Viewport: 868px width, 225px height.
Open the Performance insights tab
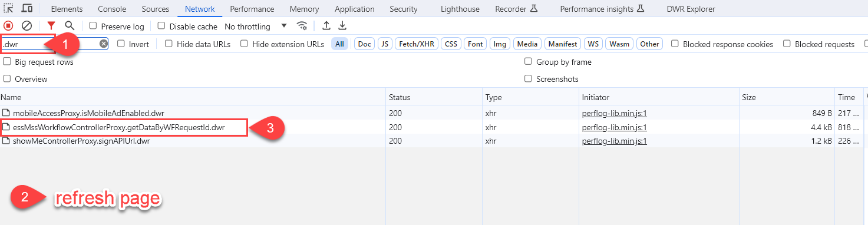602,9
